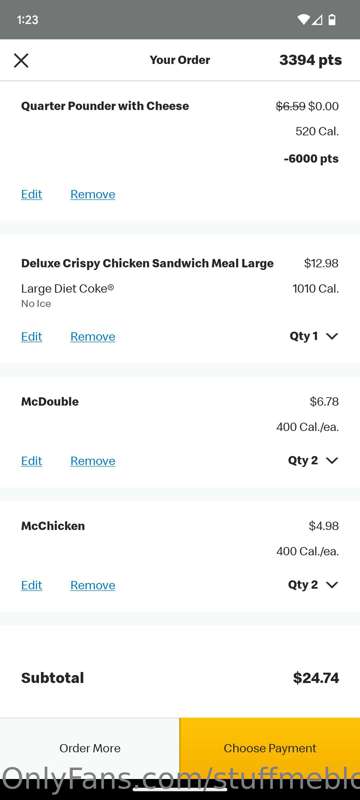Expand Qty 1 dropdown for chicken meal
Screen dimensions: 360x800
pyautogui.click(x=314, y=336)
